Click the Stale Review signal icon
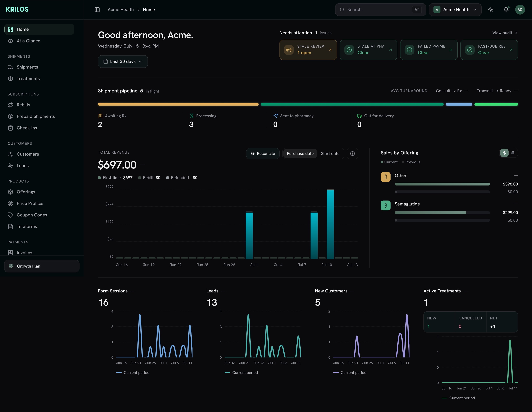 point(289,50)
